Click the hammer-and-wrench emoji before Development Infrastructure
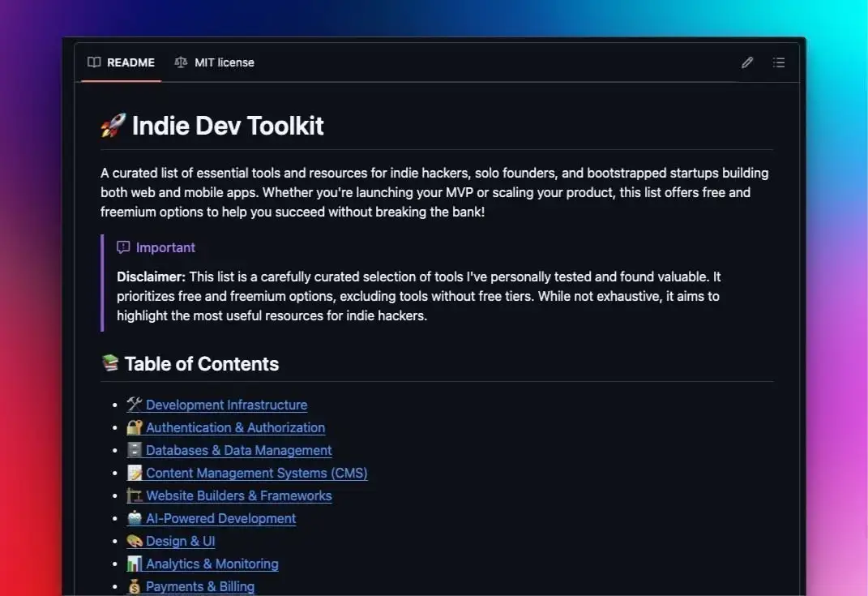Viewport: 868px width, 596px height. coord(135,404)
